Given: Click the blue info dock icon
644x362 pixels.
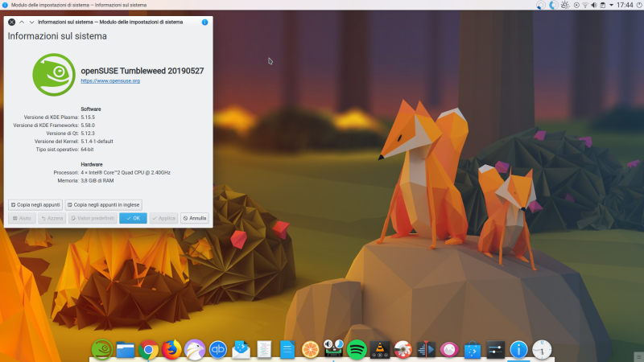Looking at the screenshot, I should pos(518,350).
